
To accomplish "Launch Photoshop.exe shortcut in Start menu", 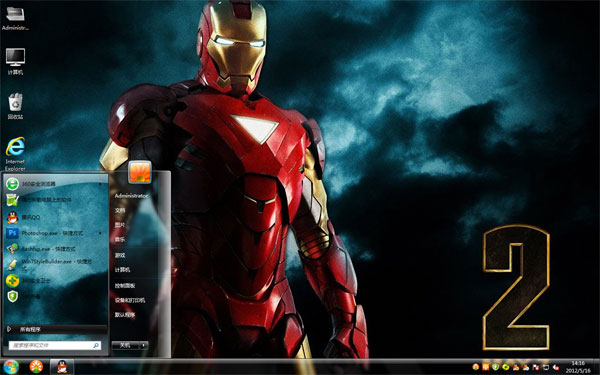I will click(x=55, y=233).
